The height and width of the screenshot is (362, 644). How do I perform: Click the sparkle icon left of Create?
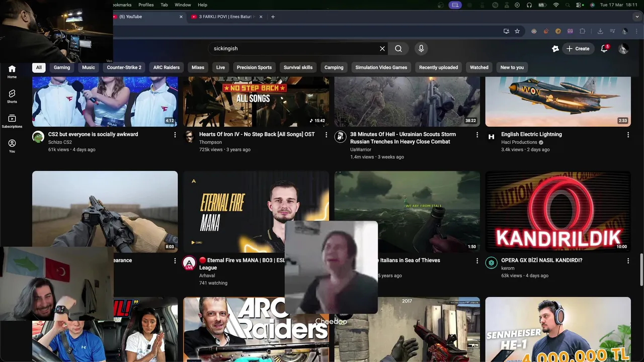(555, 49)
